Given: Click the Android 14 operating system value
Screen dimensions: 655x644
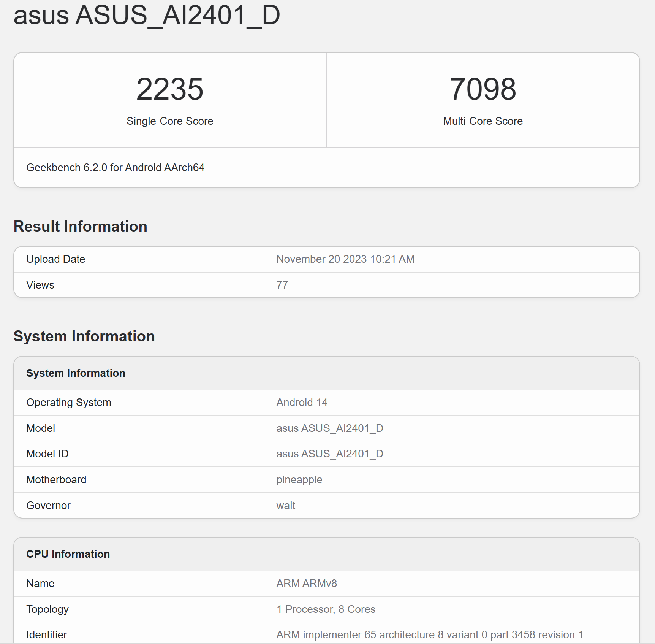Looking at the screenshot, I should 302,403.
